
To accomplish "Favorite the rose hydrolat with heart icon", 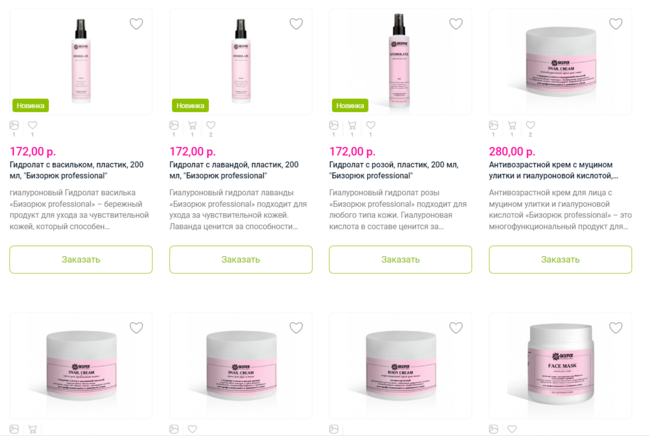I will pyautogui.click(x=456, y=24).
